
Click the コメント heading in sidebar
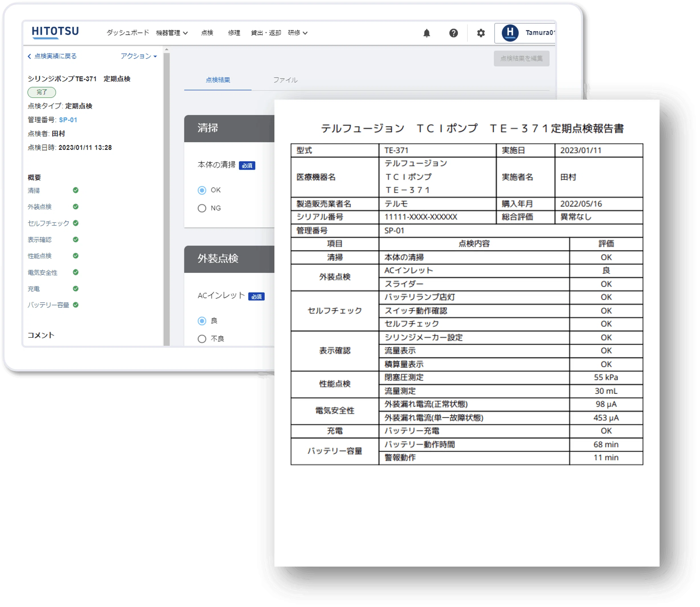pyautogui.click(x=41, y=335)
